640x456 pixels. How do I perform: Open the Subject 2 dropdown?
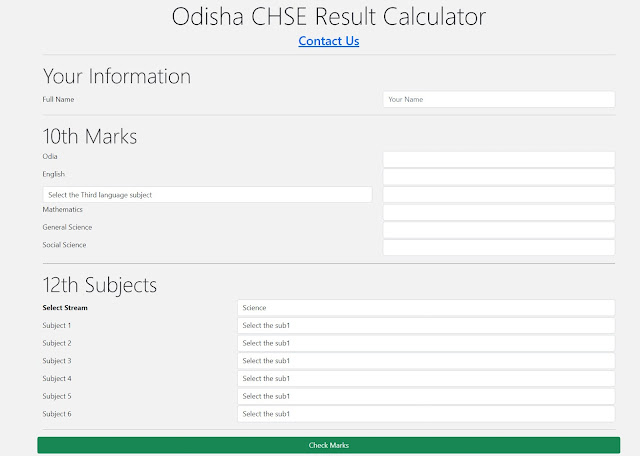426,343
